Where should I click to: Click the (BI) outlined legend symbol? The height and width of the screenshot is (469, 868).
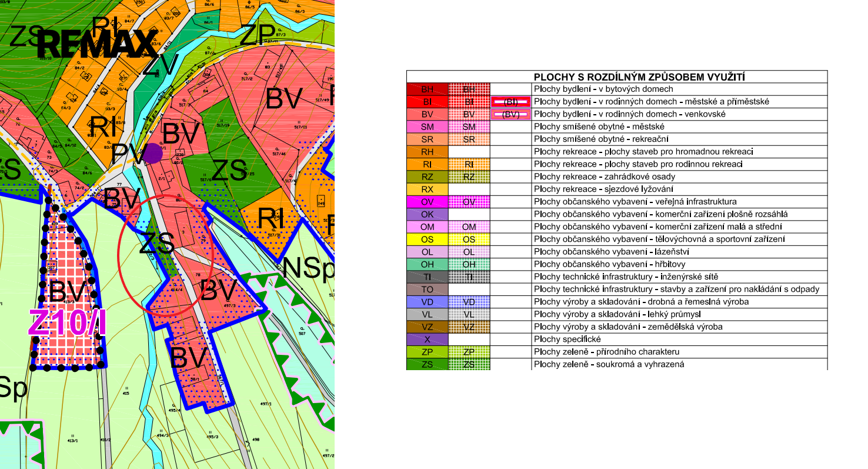[x=510, y=102]
